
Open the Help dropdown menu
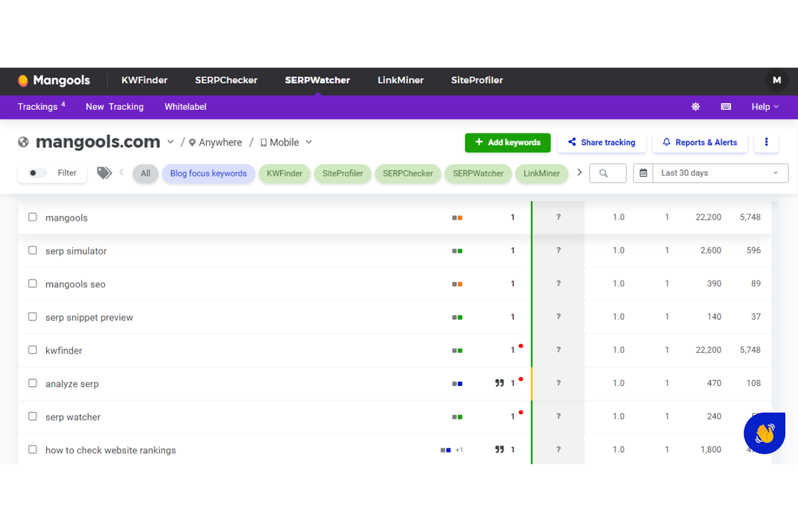pyautogui.click(x=765, y=107)
